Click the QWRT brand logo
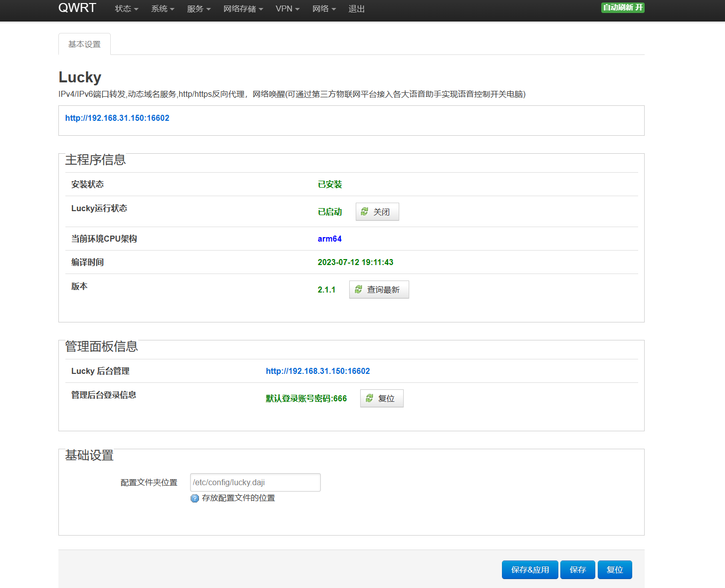 click(77, 8)
